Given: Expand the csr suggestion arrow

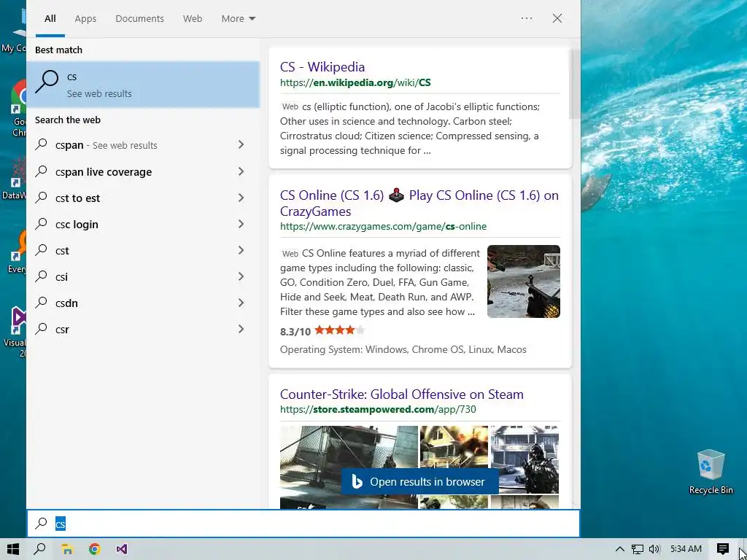Looking at the screenshot, I should [x=241, y=329].
